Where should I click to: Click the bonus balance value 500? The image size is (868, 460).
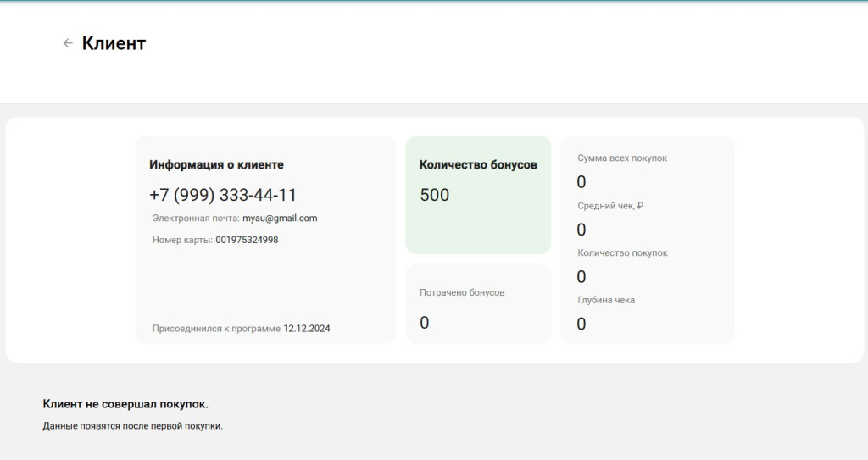(x=435, y=195)
